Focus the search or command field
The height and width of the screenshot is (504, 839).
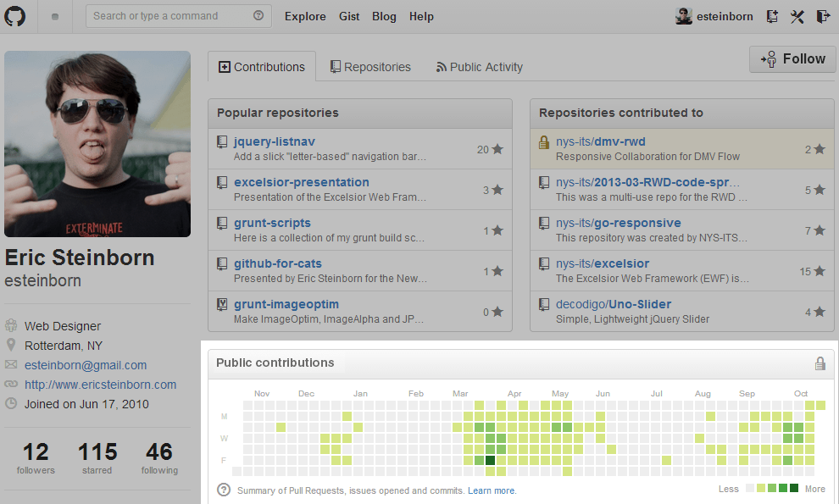pyautogui.click(x=169, y=16)
